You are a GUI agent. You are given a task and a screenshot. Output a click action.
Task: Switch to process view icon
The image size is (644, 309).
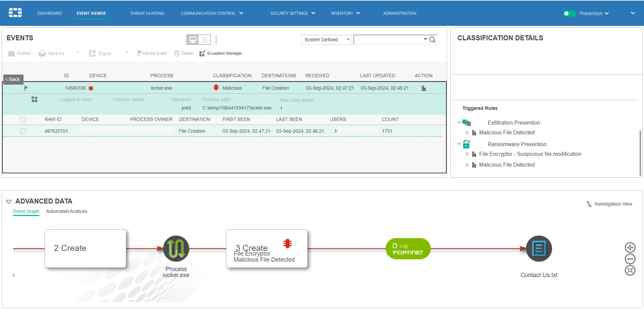point(205,40)
